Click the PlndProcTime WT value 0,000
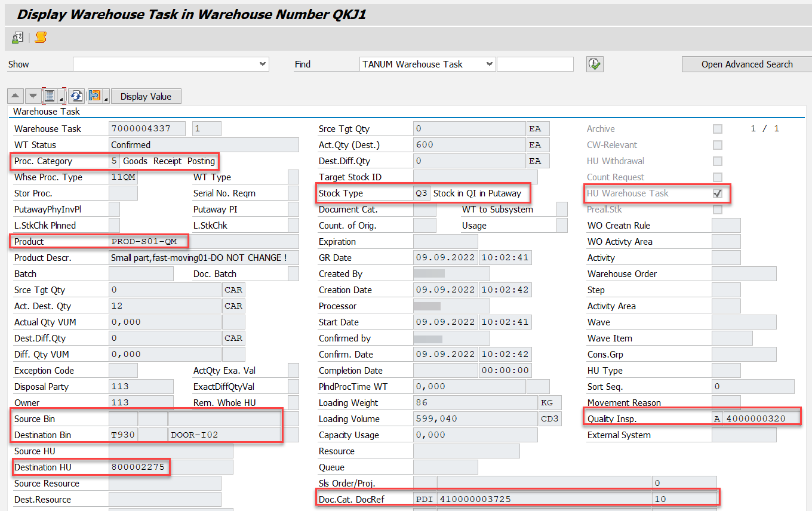 (469, 387)
